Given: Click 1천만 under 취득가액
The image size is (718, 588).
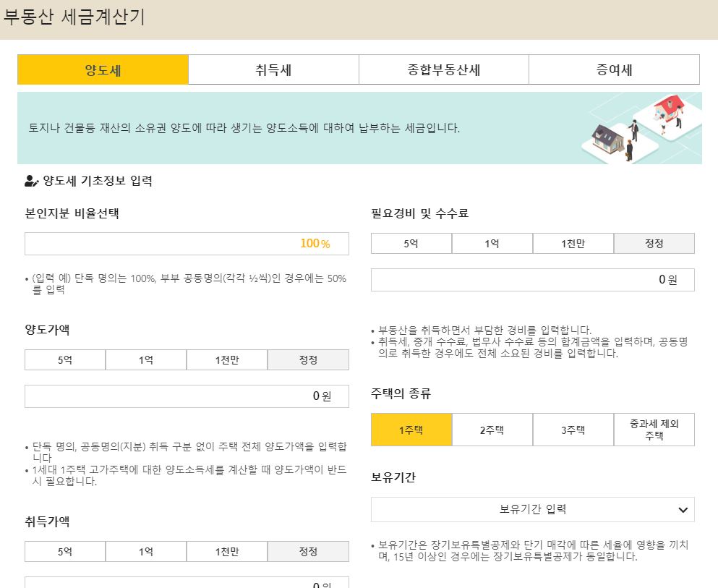Looking at the screenshot, I should [x=227, y=551].
